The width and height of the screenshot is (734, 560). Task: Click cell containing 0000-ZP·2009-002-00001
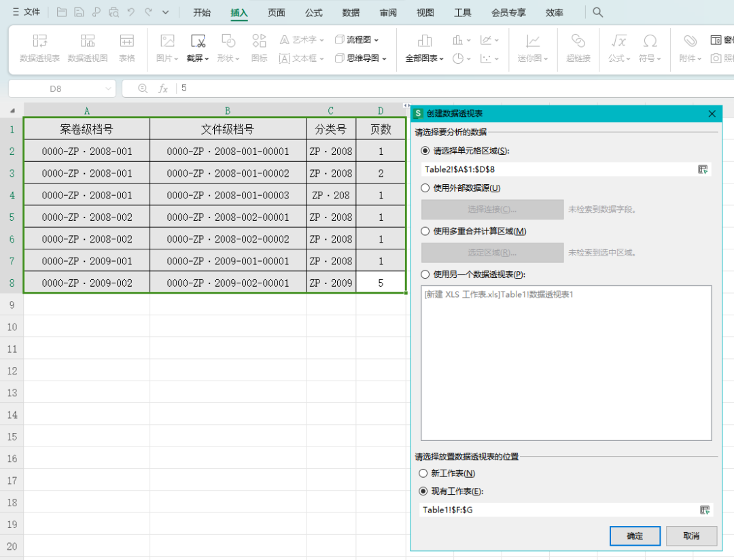228,283
